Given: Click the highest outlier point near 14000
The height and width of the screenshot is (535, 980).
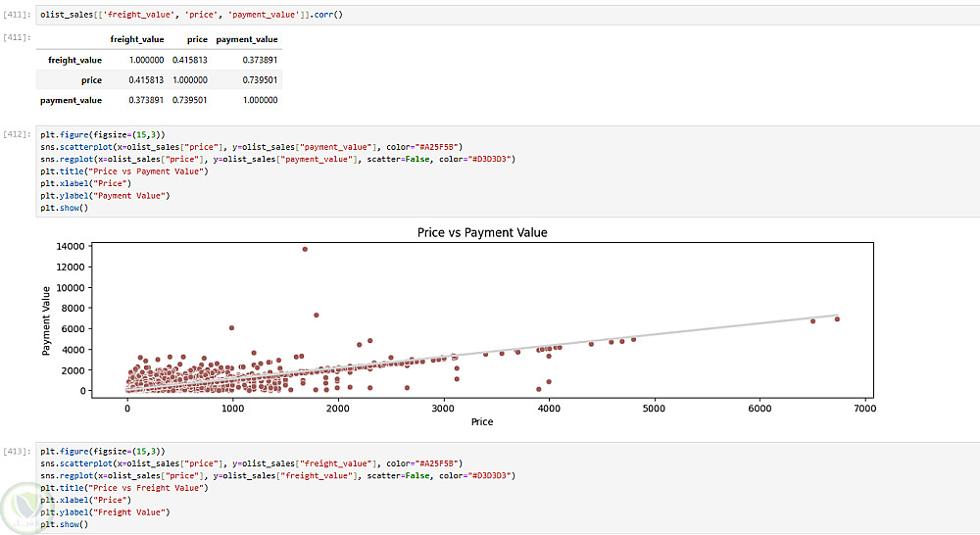Looking at the screenshot, I should (x=305, y=249).
